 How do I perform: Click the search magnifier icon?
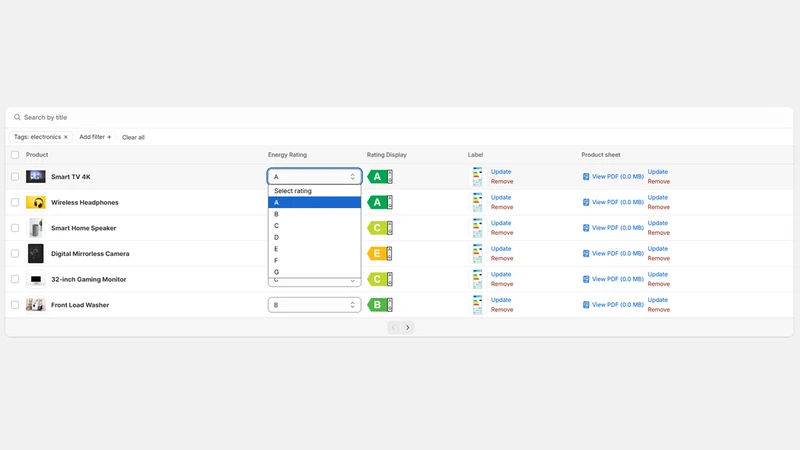click(x=17, y=117)
